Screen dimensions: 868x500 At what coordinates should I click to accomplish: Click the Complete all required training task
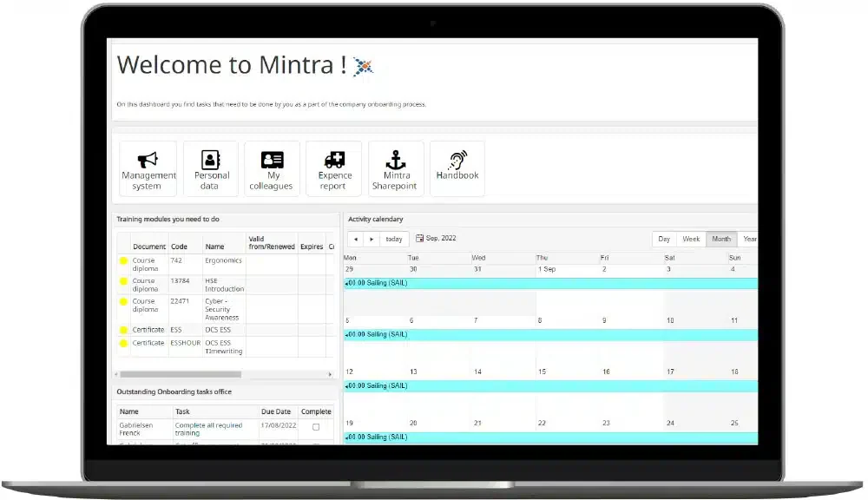point(208,429)
